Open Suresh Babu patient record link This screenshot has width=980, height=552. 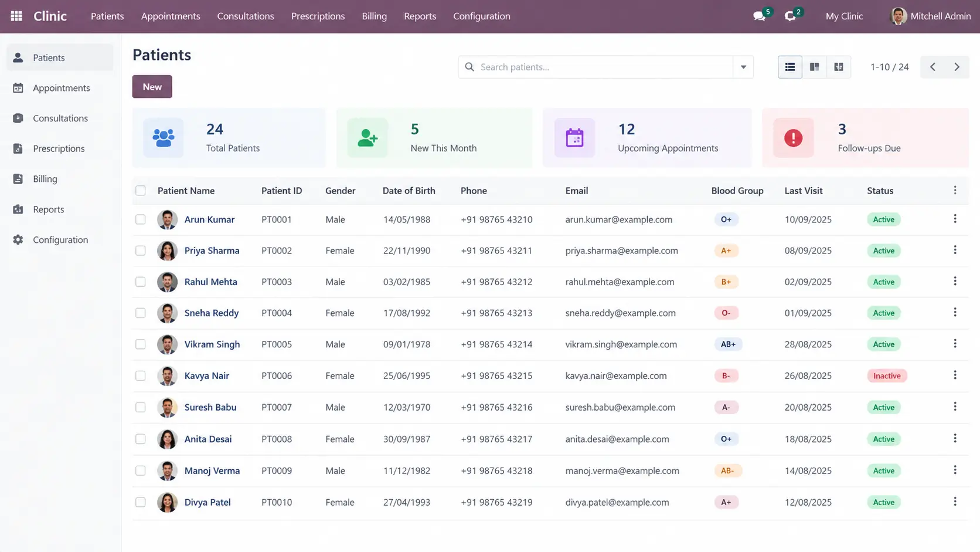click(x=210, y=407)
